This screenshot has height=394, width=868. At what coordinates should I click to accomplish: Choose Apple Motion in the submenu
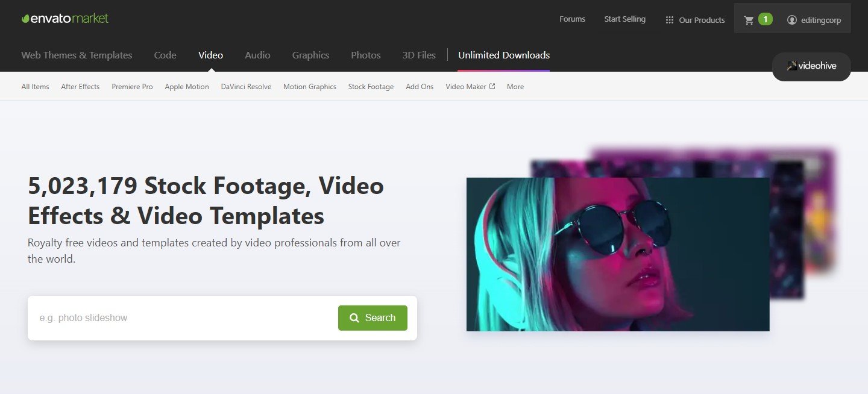point(187,87)
